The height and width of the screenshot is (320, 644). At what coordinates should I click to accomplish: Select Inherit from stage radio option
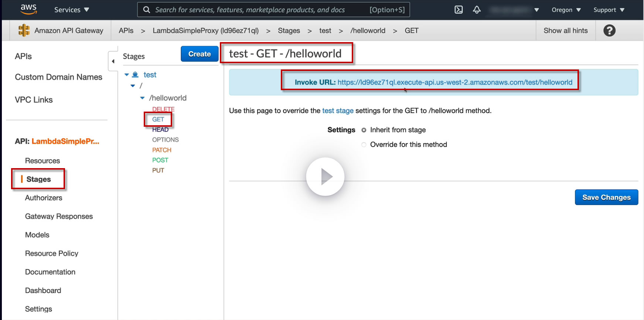click(x=364, y=130)
